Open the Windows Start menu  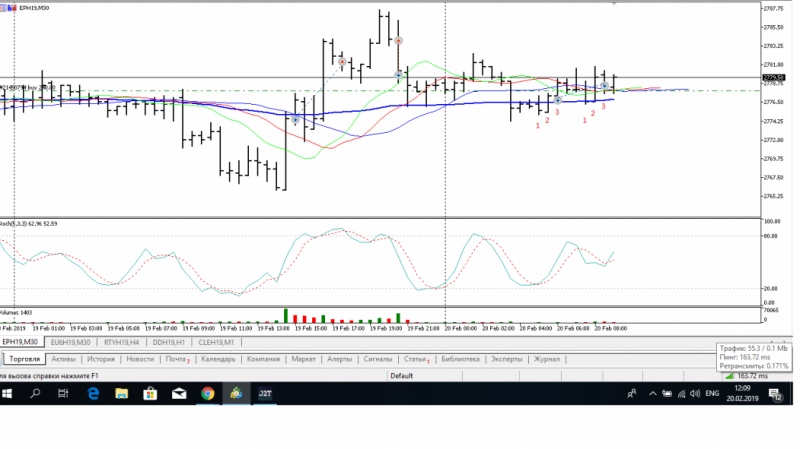click(7, 393)
